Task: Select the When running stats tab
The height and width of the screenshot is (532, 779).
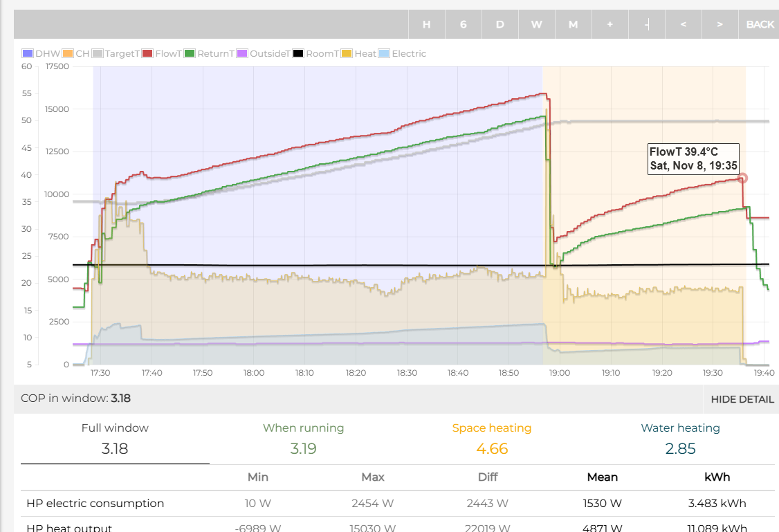Action: point(303,438)
